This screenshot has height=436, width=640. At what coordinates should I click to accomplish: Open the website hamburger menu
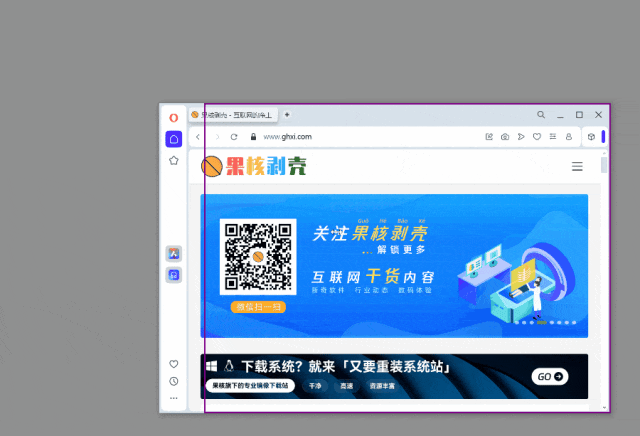tap(577, 166)
